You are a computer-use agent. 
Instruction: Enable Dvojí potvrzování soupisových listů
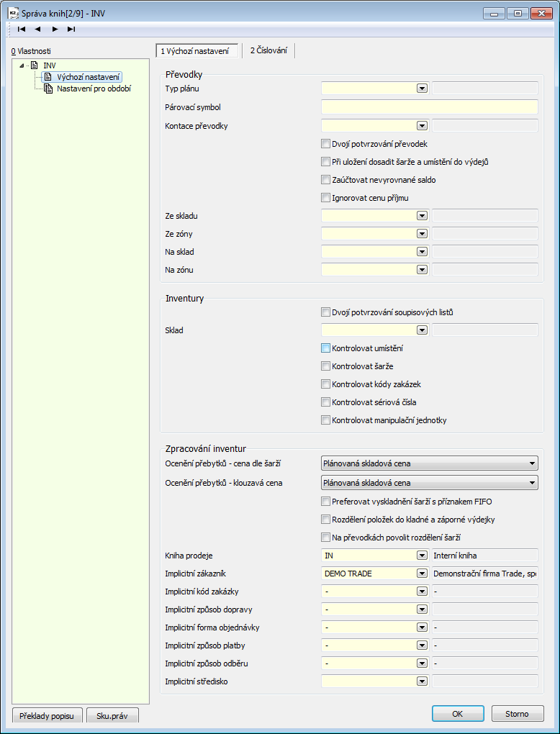pyautogui.click(x=326, y=312)
